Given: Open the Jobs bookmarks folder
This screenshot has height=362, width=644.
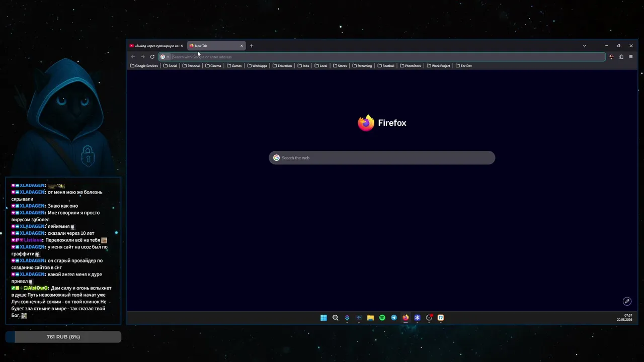Looking at the screenshot, I should tap(303, 66).
